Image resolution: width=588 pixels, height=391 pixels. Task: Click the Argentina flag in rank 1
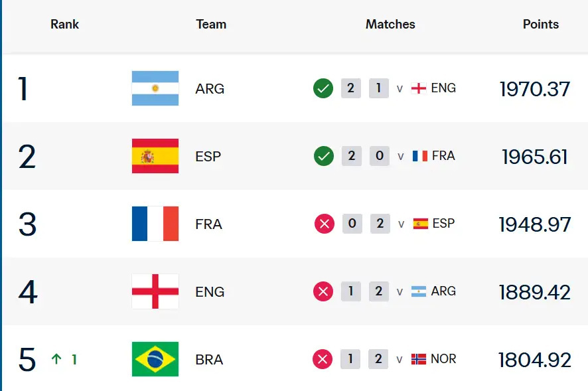pos(155,88)
